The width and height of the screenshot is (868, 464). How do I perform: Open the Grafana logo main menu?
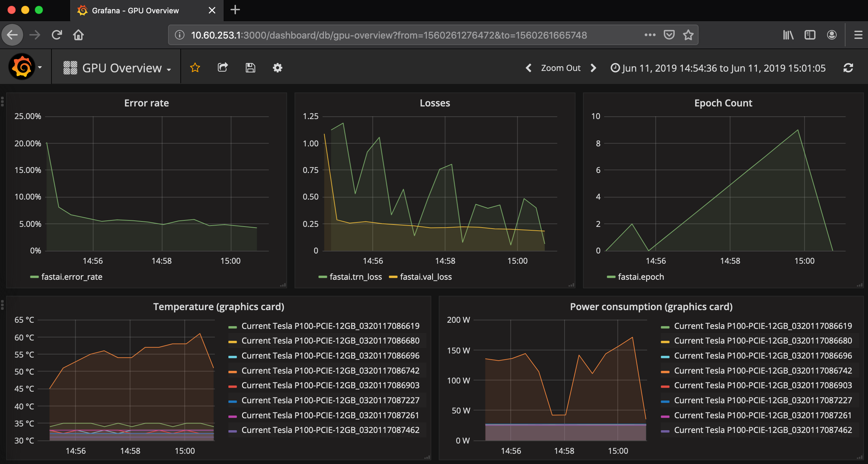(21, 67)
